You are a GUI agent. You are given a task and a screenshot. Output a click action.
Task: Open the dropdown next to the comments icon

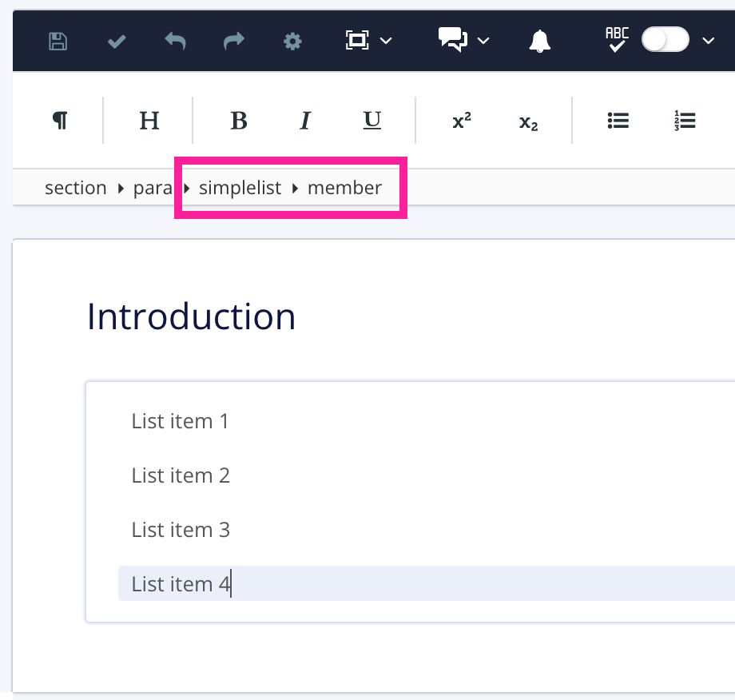click(x=481, y=40)
